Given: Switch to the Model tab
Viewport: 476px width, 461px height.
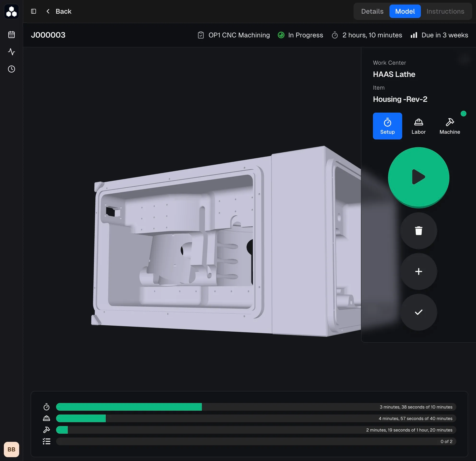Looking at the screenshot, I should (405, 12).
